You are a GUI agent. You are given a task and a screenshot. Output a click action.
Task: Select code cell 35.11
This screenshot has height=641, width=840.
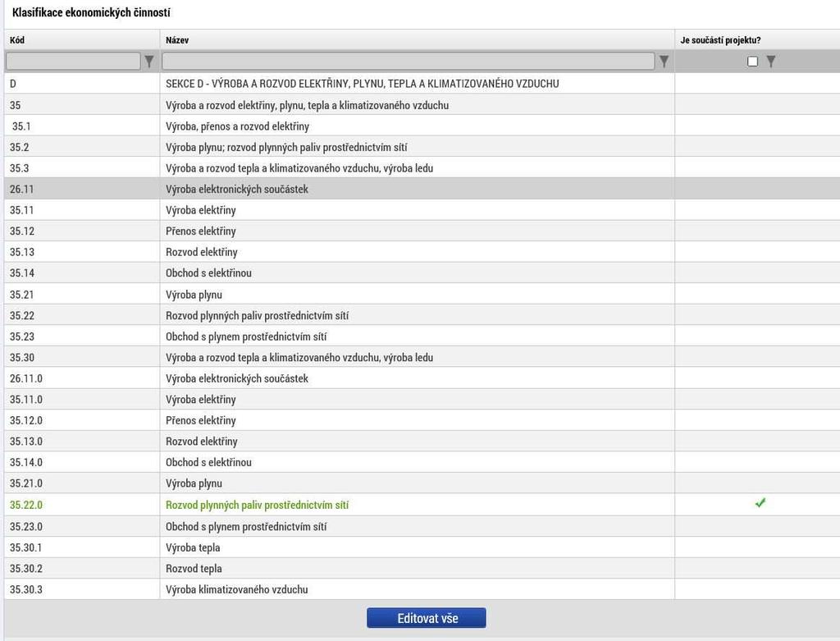pyautogui.click(x=22, y=210)
